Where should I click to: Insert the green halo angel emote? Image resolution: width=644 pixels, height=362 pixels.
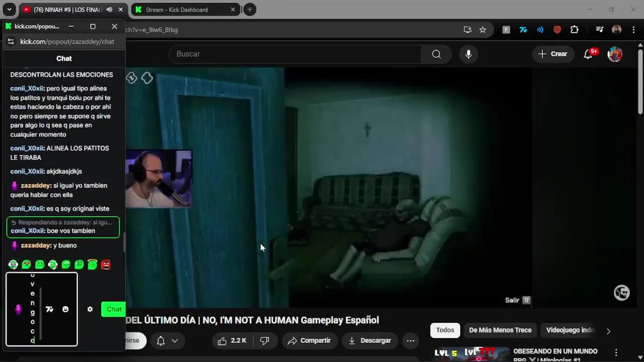pyautogui.click(x=92, y=264)
